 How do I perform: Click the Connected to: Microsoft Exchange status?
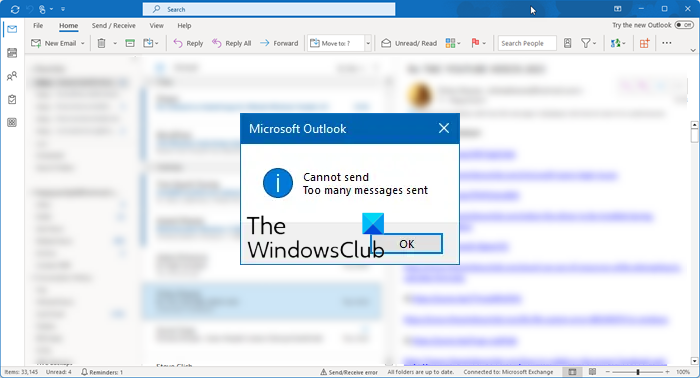(508, 372)
